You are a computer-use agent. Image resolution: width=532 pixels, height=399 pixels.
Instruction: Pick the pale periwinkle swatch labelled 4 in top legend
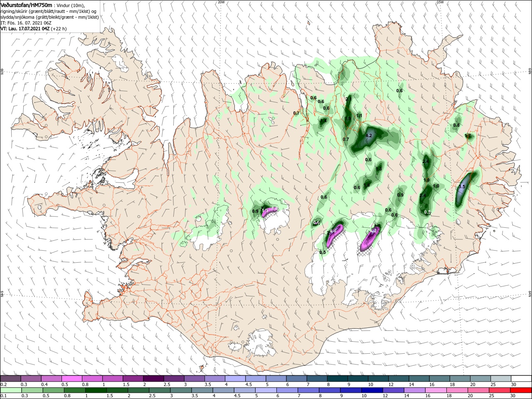coord(235,379)
